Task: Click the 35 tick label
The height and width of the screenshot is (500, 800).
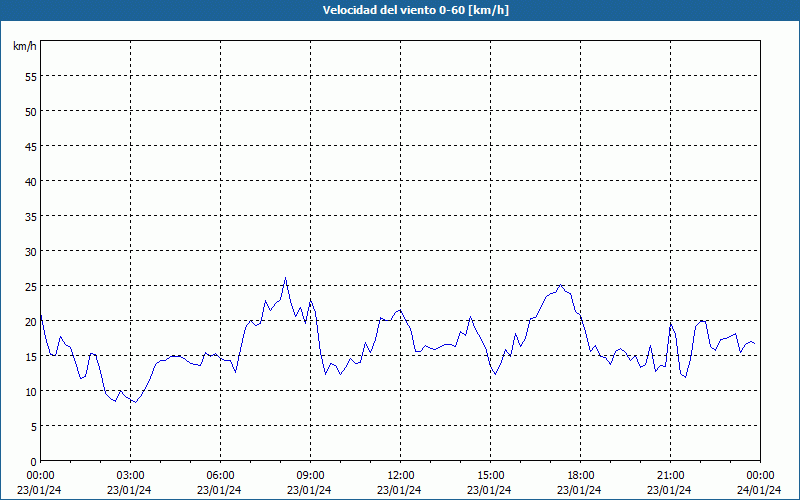Action: [31, 216]
